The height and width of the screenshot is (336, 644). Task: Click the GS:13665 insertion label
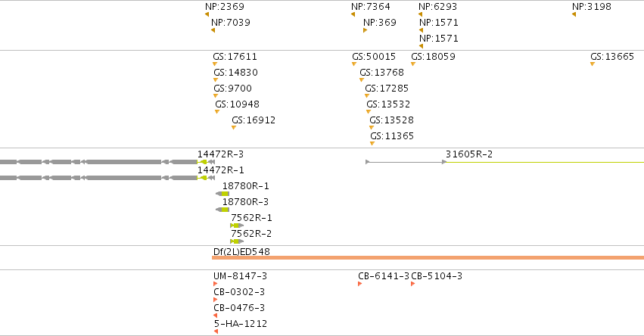click(612, 57)
